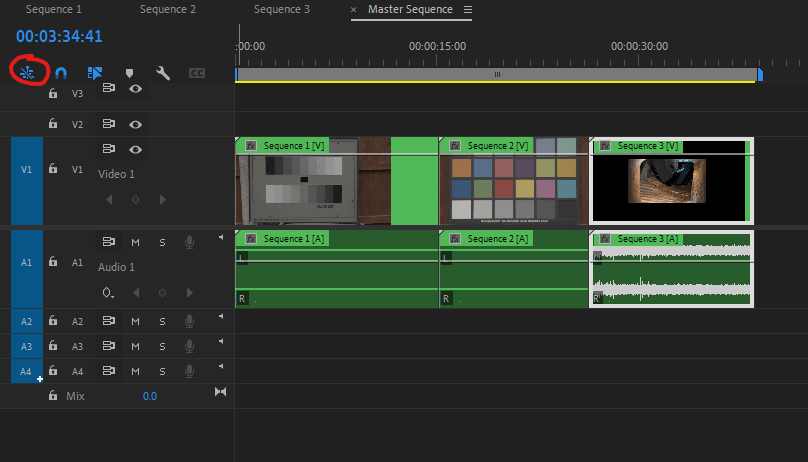Add a marker to the timeline

click(x=129, y=73)
